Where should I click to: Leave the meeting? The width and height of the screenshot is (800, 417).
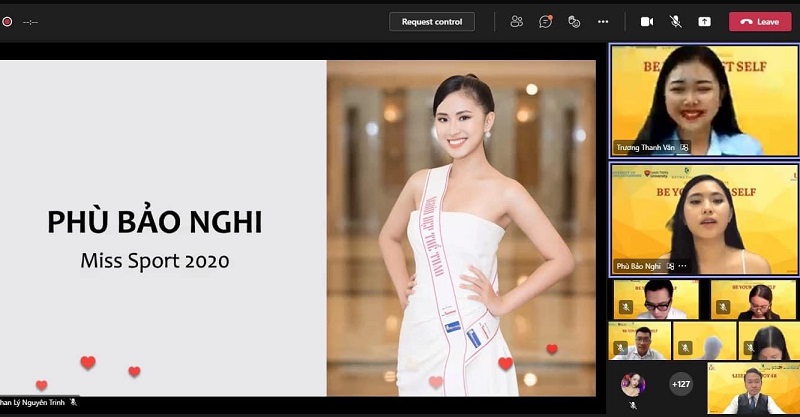(760, 21)
